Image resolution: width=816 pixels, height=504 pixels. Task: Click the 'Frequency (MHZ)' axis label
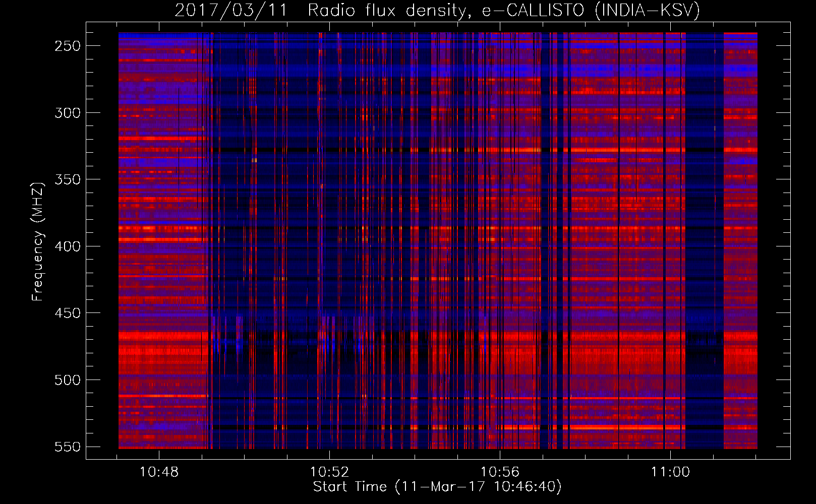pos(38,241)
